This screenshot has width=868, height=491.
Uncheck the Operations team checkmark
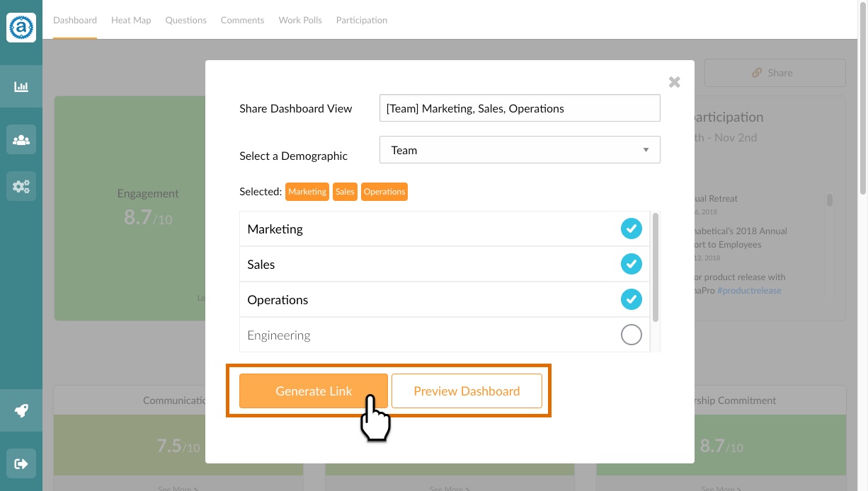click(632, 299)
